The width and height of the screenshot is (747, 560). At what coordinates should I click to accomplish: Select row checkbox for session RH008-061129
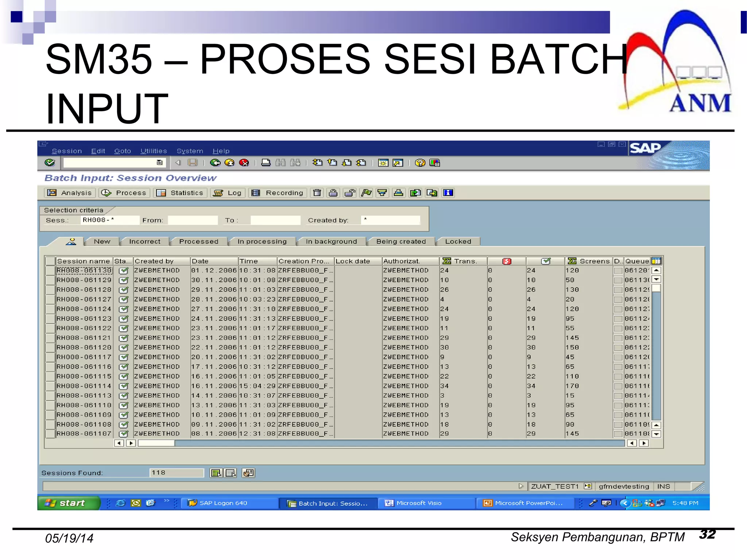tap(50, 280)
